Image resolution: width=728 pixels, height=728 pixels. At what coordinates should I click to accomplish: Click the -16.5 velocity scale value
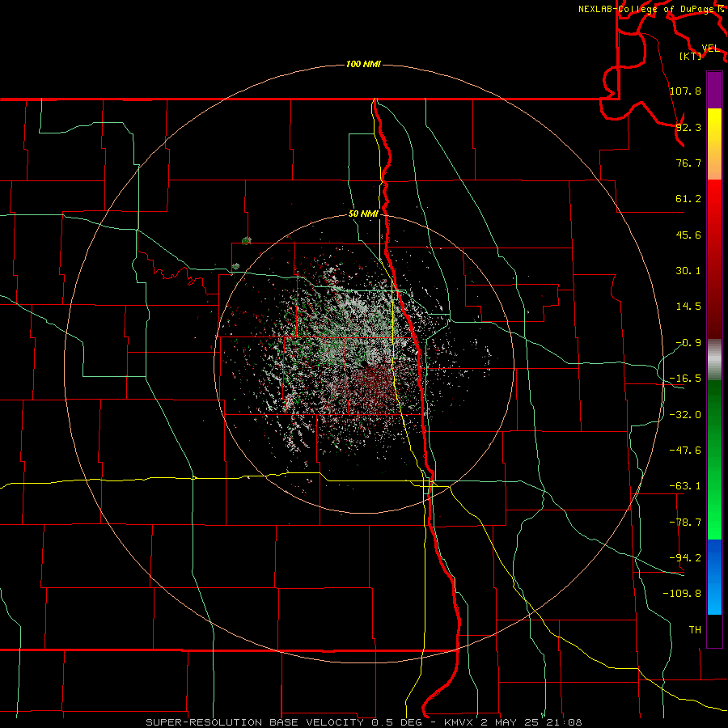685,379
